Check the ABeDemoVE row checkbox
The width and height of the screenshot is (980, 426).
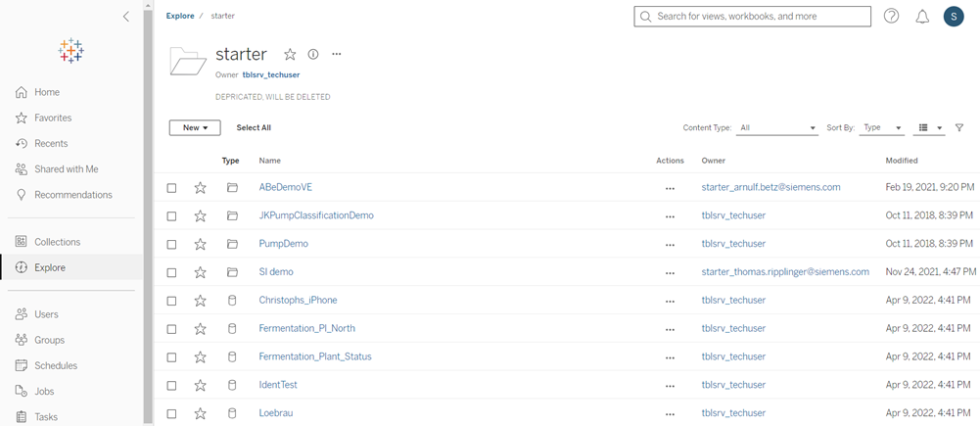(172, 188)
